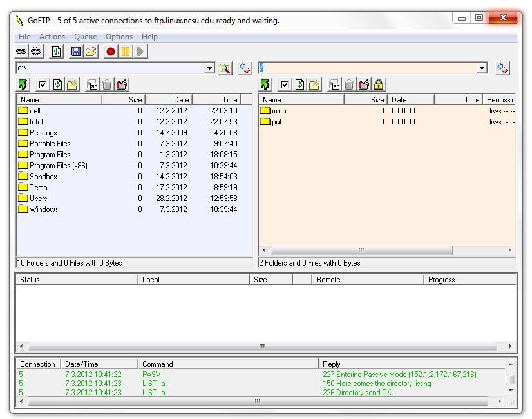Sort the local list by Time column header
532x419 pixels.
point(216,99)
